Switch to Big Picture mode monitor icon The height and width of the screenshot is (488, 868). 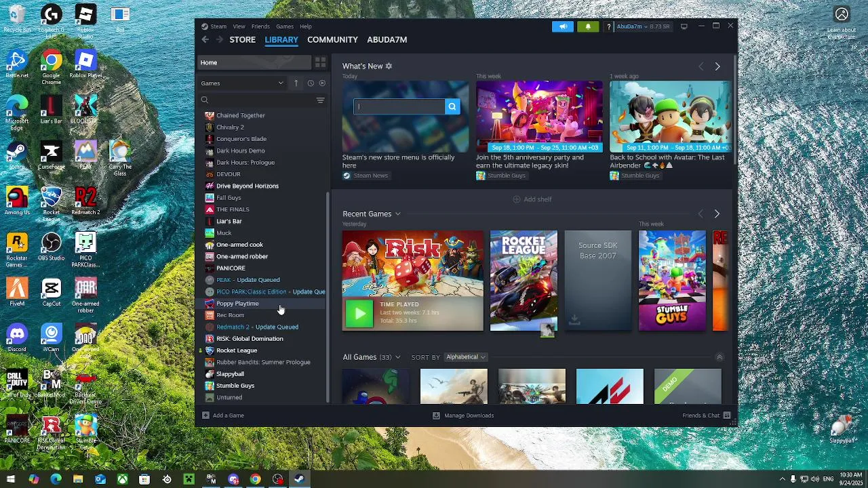point(684,26)
